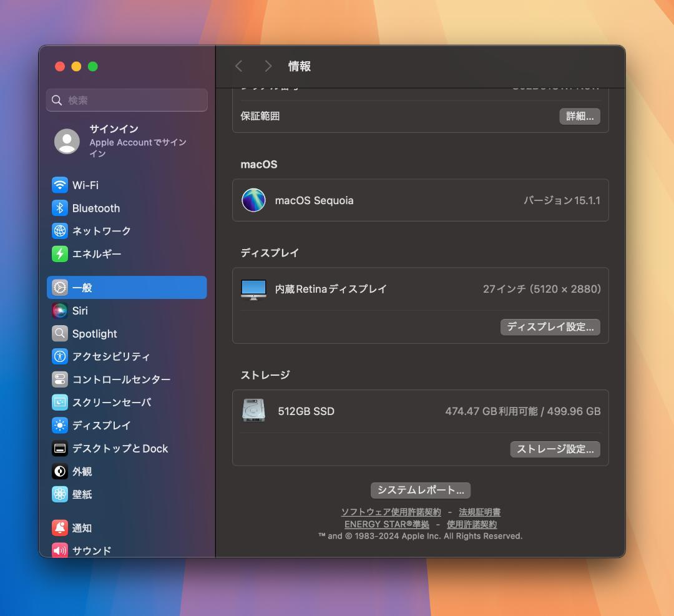Image resolution: width=674 pixels, height=616 pixels.
Task: Select Bluetooth in the sidebar
Action: click(127, 208)
